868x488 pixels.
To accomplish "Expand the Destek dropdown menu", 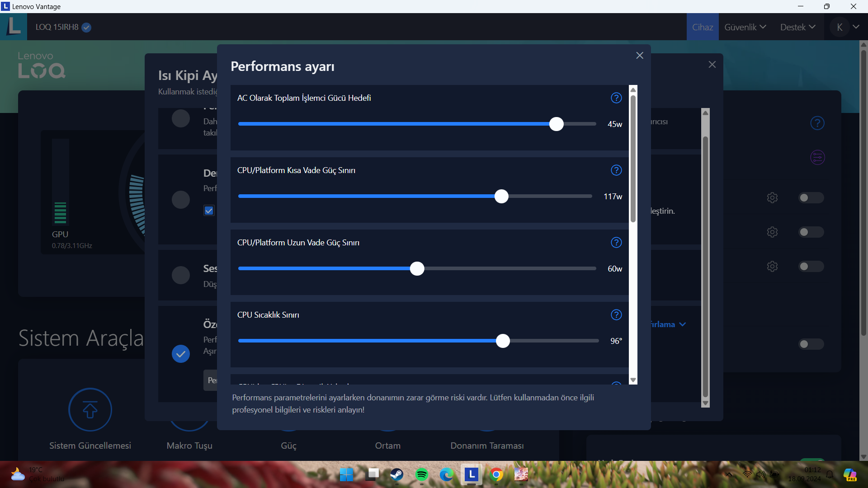I will click(x=797, y=27).
